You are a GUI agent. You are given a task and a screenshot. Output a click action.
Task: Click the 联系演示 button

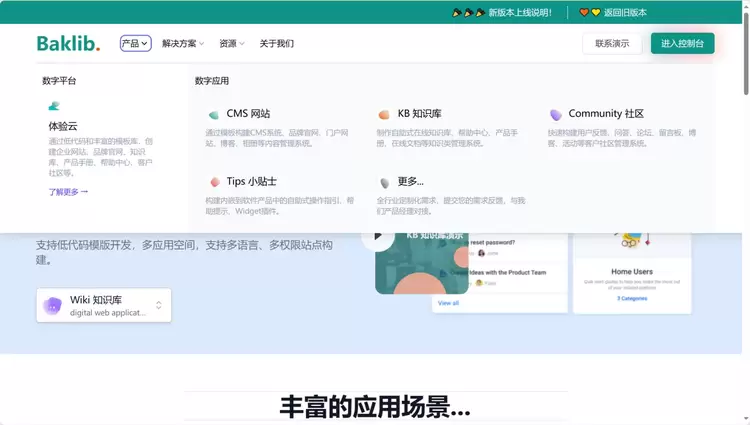click(612, 43)
